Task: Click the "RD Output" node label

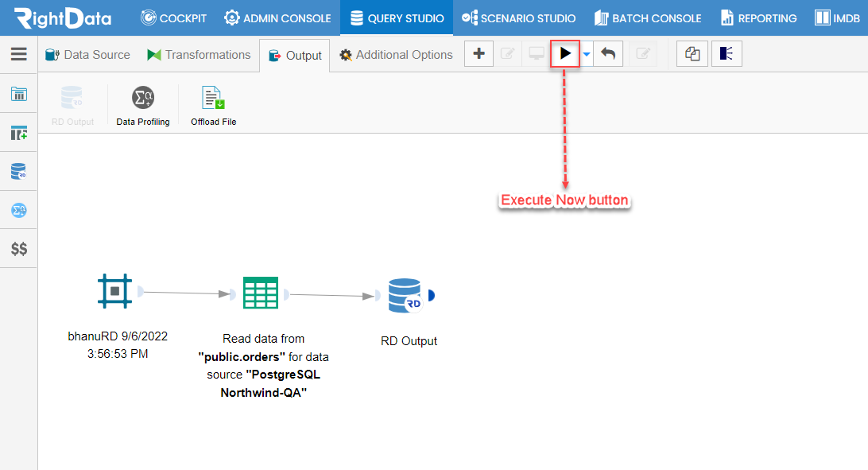Action: click(x=409, y=341)
